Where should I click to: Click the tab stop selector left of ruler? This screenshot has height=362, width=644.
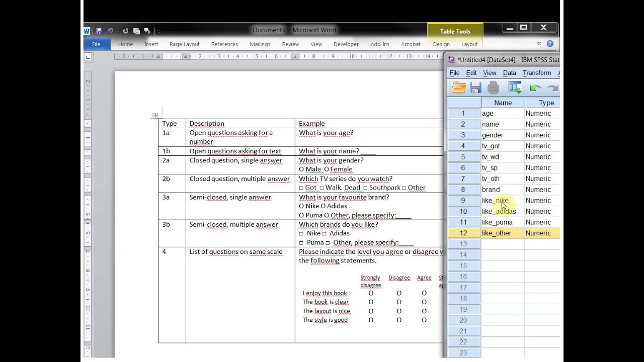point(88,57)
